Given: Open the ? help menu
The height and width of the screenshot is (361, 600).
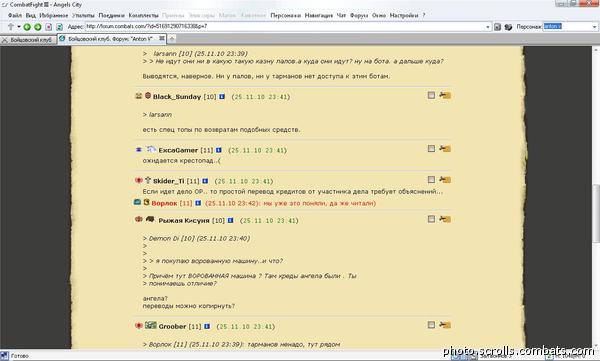Looking at the screenshot, I should click(x=424, y=16).
